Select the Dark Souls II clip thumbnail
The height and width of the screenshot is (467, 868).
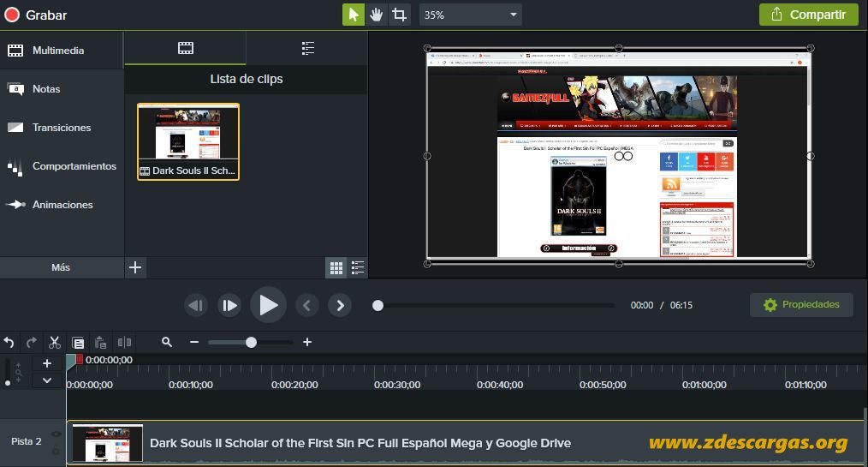(188, 142)
